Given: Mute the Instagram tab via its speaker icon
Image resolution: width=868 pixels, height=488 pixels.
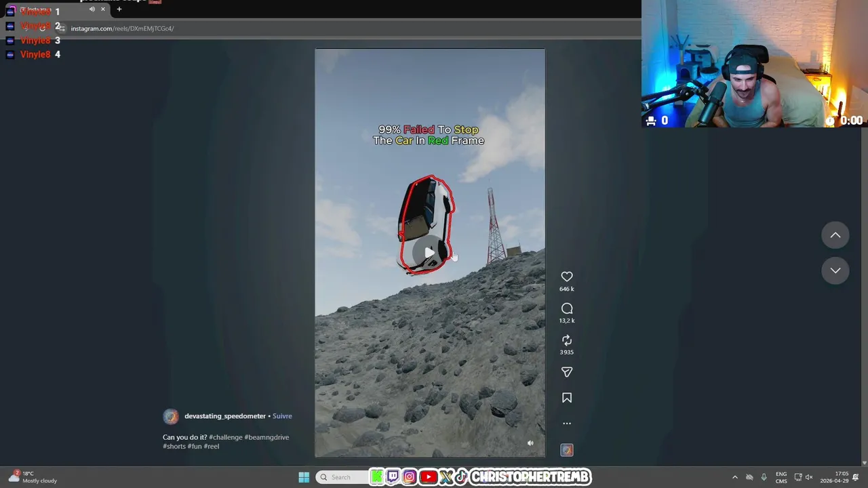Looking at the screenshot, I should pyautogui.click(x=92, y=9).
